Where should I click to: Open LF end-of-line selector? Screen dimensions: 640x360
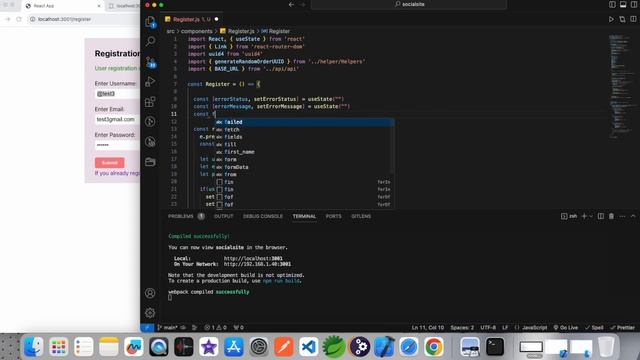coord(505,327)
